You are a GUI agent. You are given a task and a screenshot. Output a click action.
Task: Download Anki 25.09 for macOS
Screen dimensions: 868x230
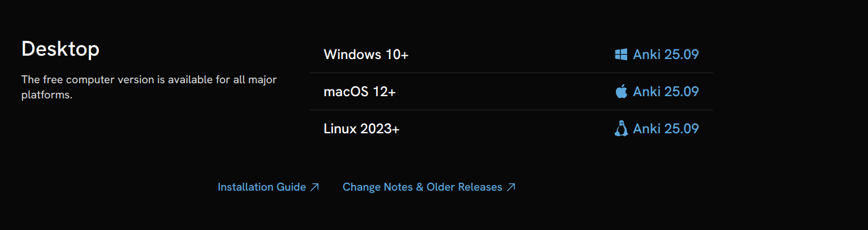665,92
